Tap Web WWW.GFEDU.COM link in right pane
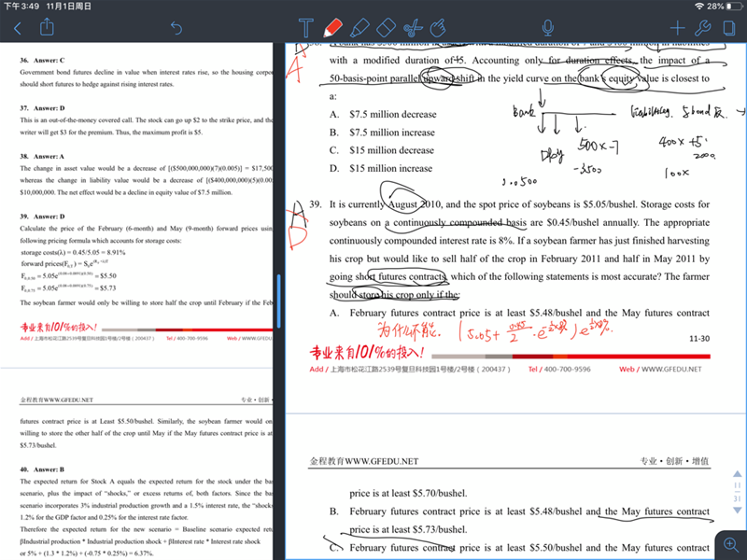 [664, 369]
